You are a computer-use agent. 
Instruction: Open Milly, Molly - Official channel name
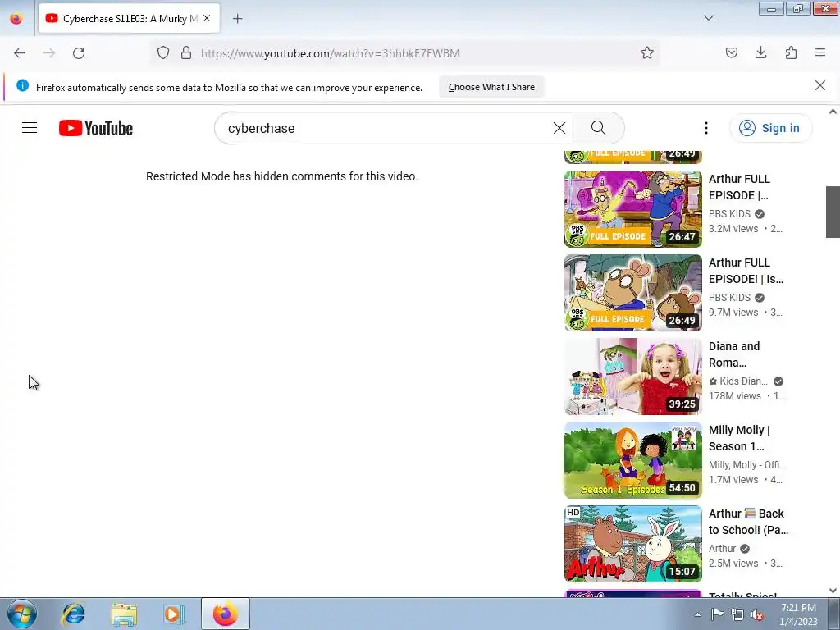point(746,464)
